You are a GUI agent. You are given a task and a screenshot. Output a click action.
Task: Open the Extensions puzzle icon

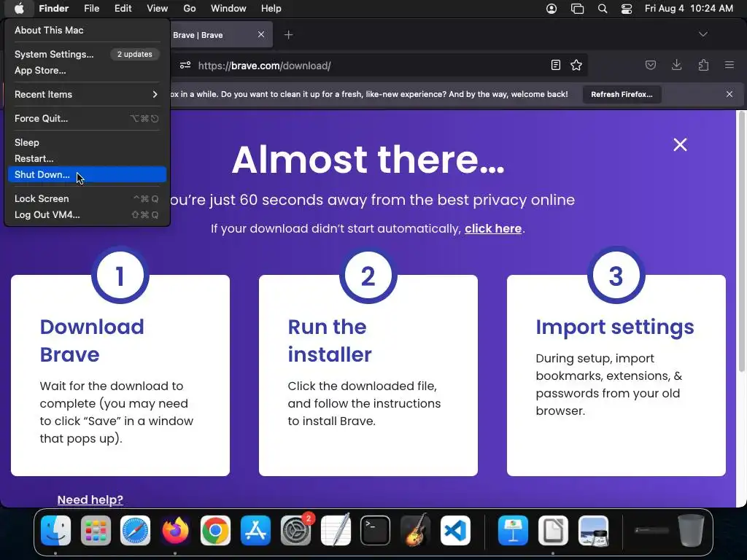click(703, 65)
